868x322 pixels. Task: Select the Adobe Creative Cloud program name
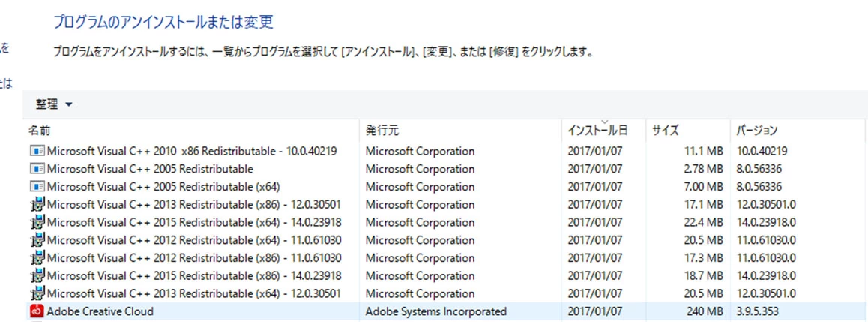tap(100, 311)
